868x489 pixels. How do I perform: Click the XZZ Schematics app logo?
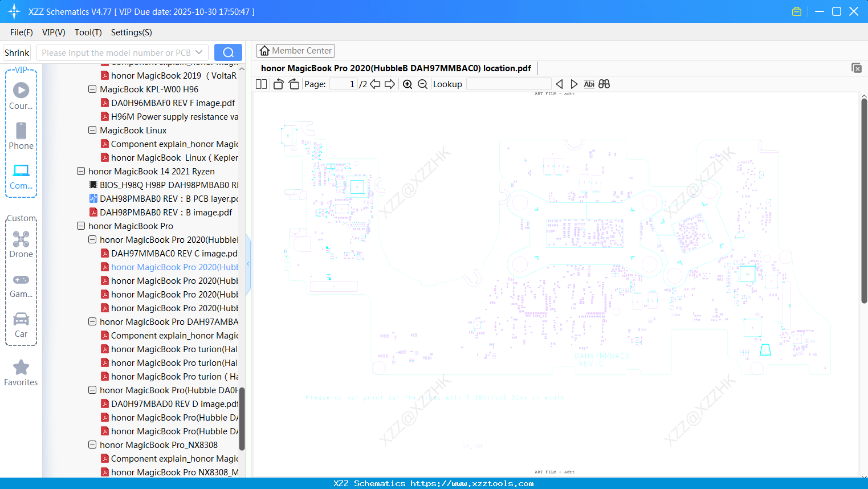click(x=14, y=11)
